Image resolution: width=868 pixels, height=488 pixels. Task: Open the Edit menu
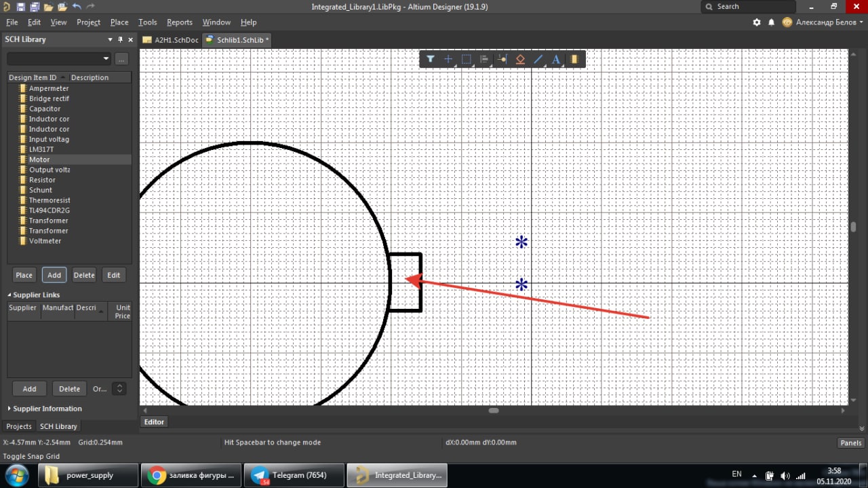coord(34,22)
